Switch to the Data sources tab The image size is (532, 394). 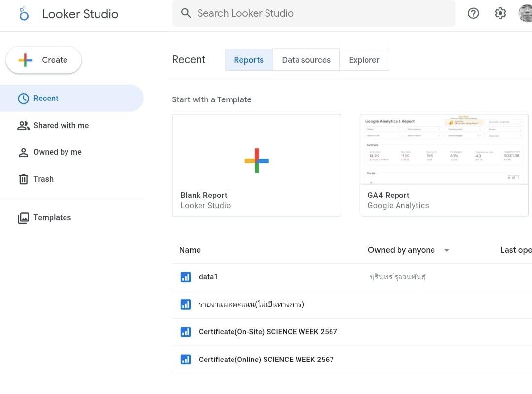coord(306,60)
